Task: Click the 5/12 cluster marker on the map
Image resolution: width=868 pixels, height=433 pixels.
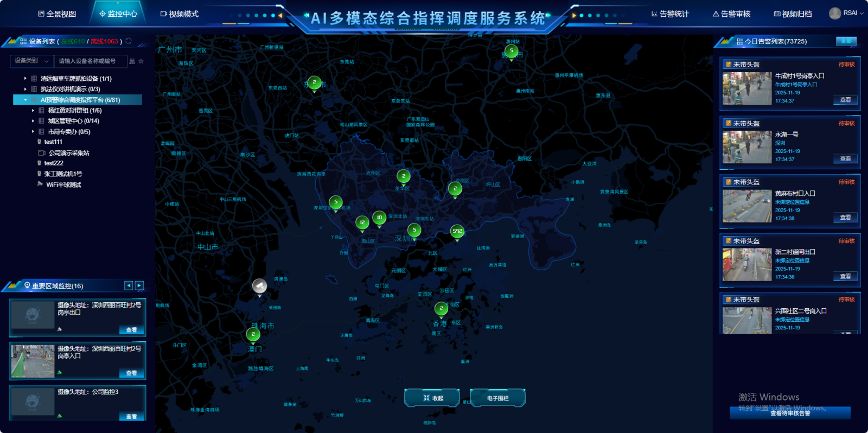Action: click(x=457, y=232)
